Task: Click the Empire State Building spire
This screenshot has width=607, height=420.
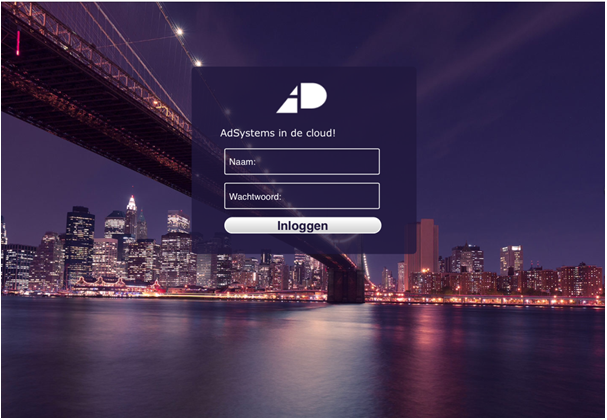Action: pyautogui.click(x=131, y=203)
